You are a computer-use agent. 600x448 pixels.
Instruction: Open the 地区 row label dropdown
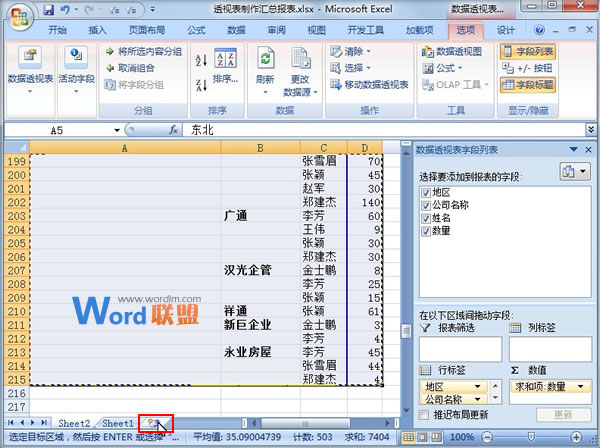pos(478,386)
